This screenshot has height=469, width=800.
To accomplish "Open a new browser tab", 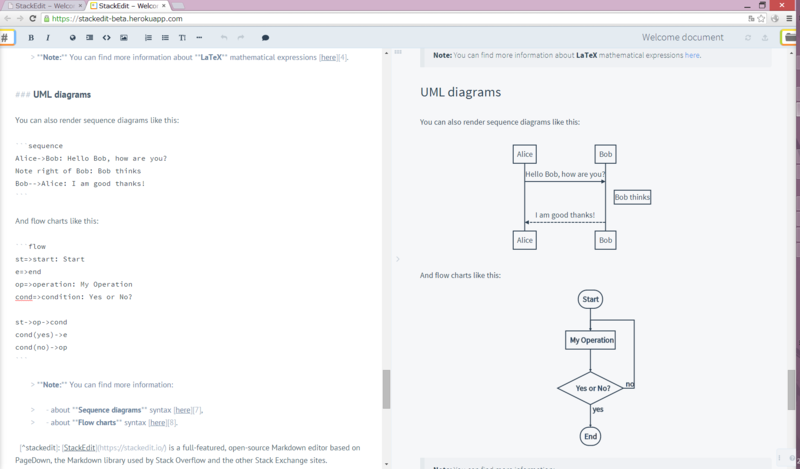I will (178, 6).
